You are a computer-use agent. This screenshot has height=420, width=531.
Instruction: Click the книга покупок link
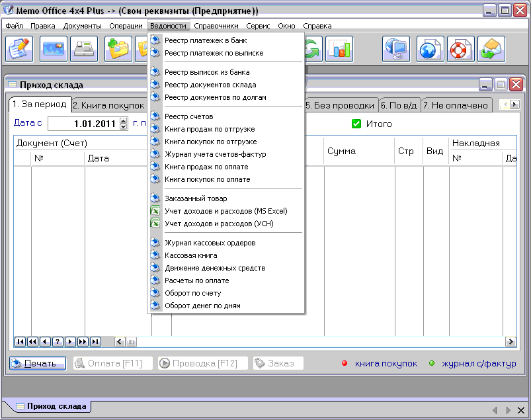coord(386,363)
